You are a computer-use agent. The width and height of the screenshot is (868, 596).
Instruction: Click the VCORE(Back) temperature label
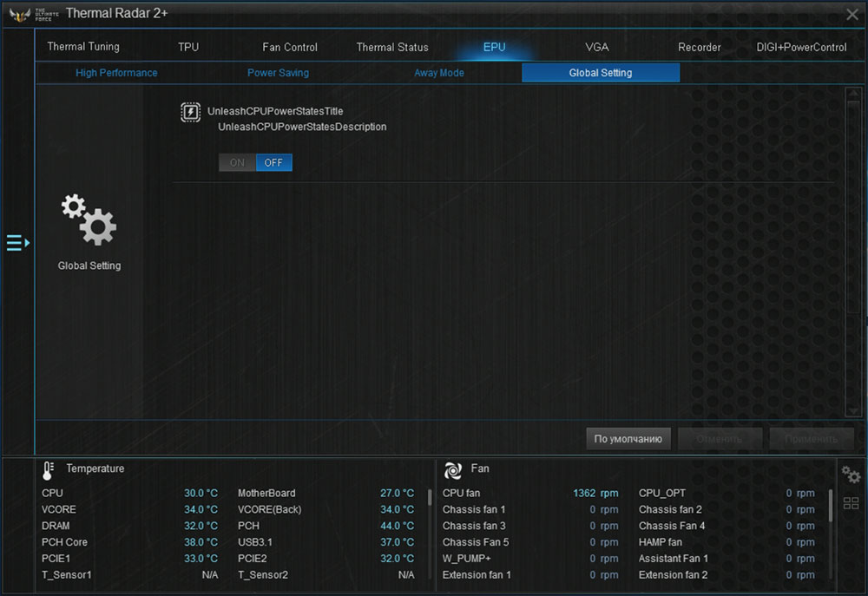click(270, 509)
